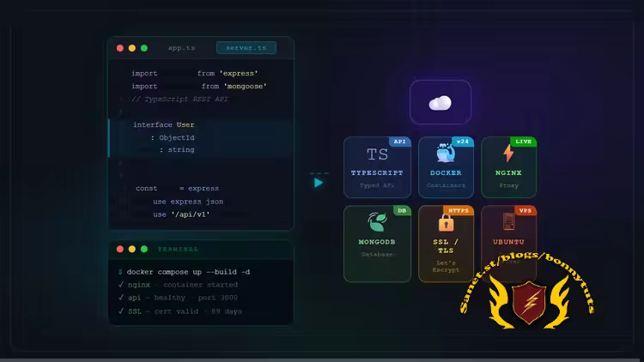The height and width of the screenshot is (362, 644).
Task: Click the docker compose up command line
Action: tap(184, 271)
